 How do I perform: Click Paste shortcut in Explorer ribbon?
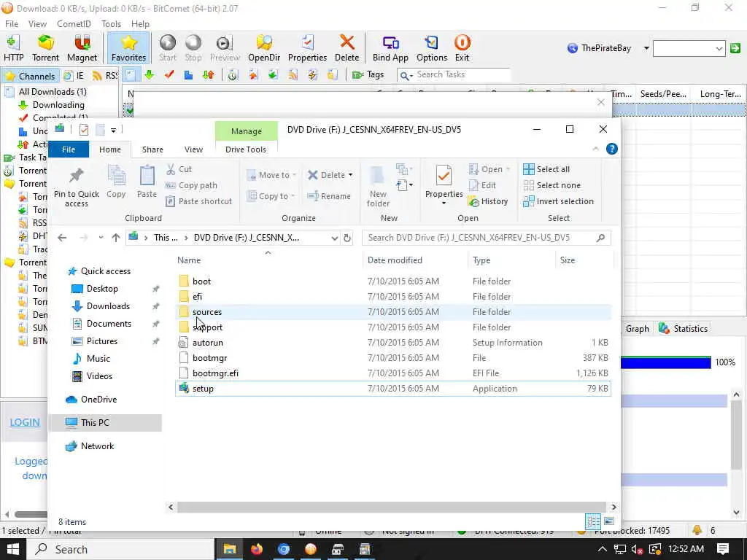click(x=198, y=201)
